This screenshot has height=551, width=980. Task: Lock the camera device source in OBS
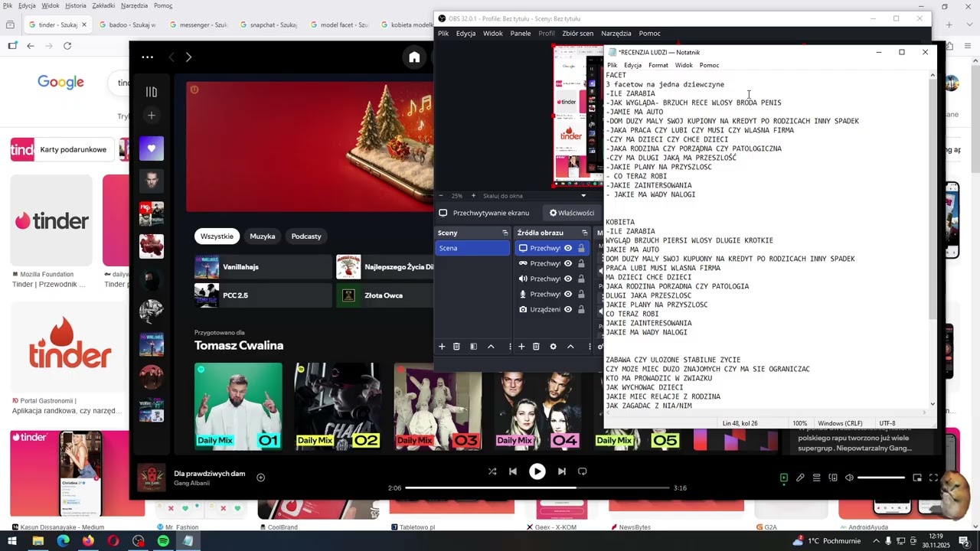[x=581, y=309]
